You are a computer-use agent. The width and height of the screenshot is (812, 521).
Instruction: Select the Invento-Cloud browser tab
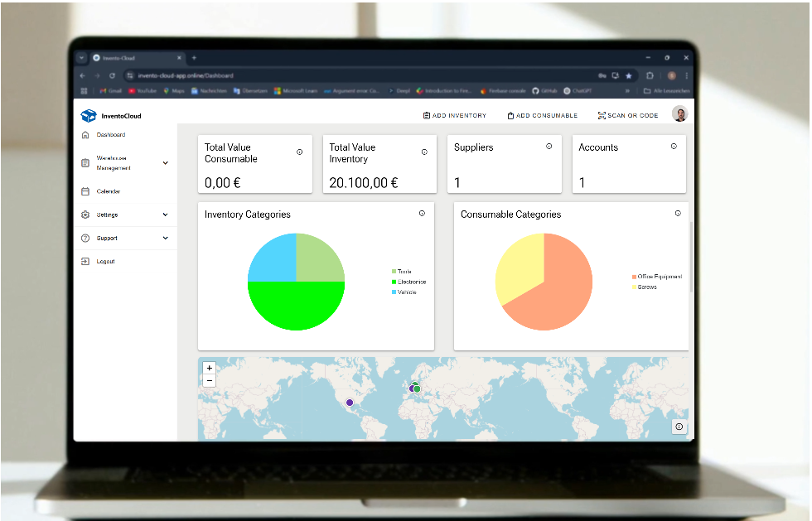point(138,58)
